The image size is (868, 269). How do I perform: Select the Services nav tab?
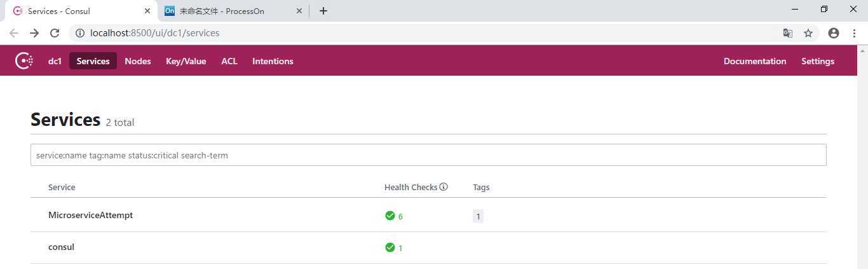93,61
